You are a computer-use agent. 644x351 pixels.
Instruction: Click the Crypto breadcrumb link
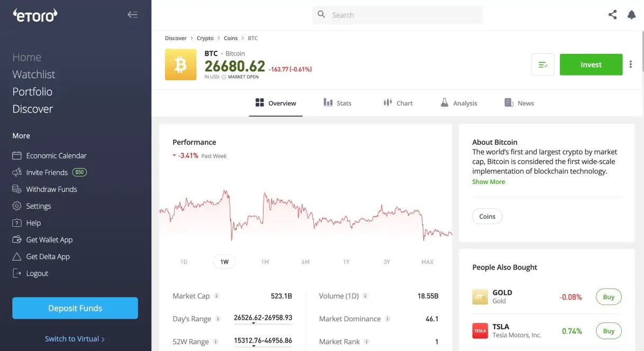click(x=205, y=38)
